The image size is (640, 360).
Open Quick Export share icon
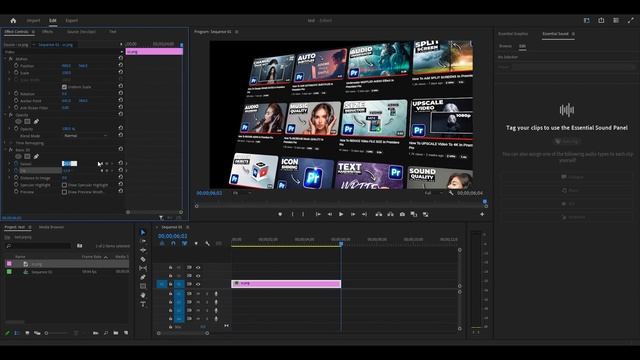coord(601,20)
